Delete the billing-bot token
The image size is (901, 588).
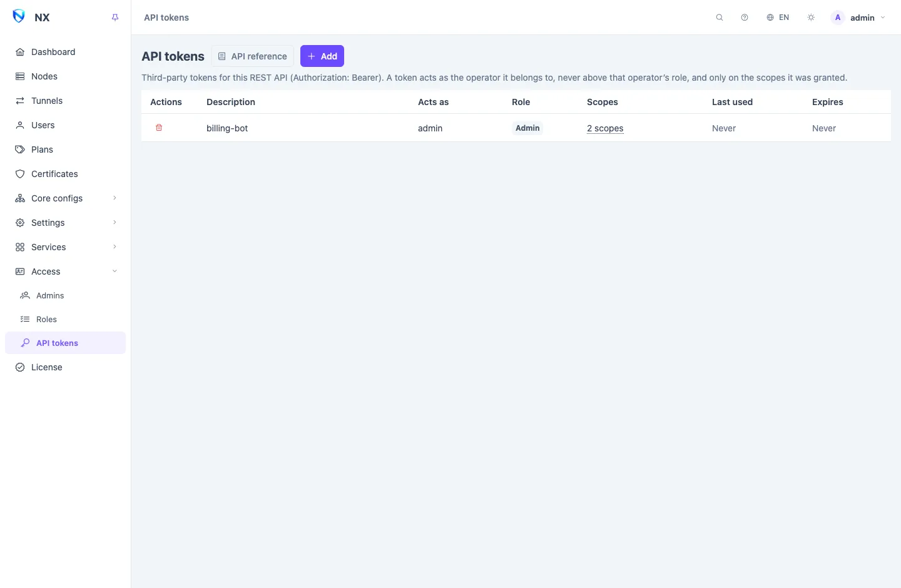tap(159, 128)
